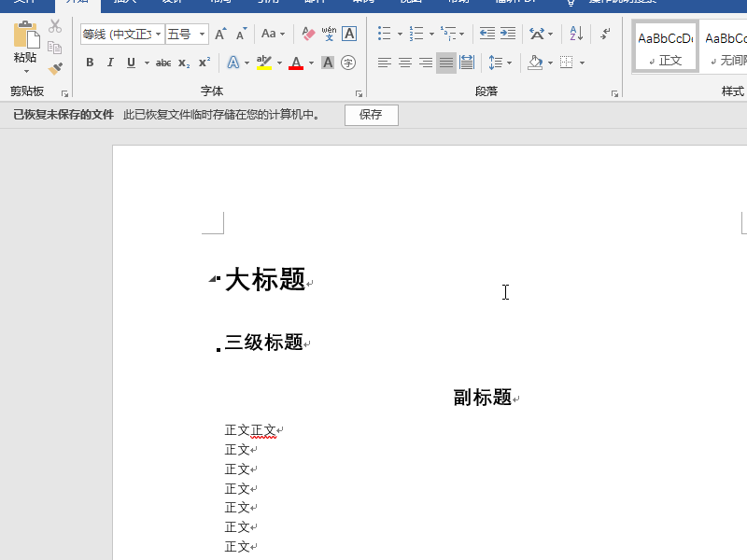Collapse the 大标题 heading triangle
747x560 pixels.
pos(212,279)
